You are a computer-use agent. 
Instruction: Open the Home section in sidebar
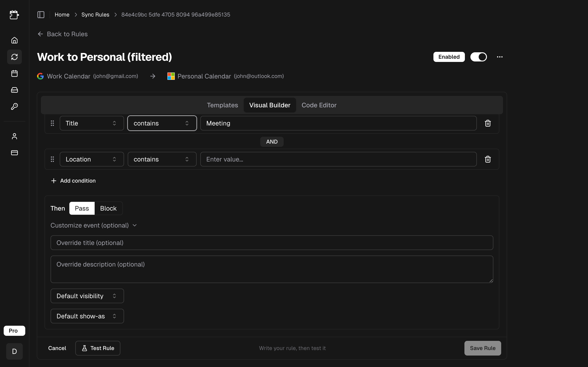[x=14, y=40]
